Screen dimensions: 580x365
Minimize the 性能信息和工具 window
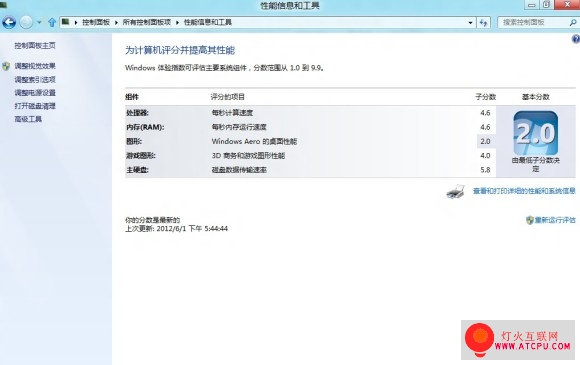pyautogui.click(x=532, y=5)
